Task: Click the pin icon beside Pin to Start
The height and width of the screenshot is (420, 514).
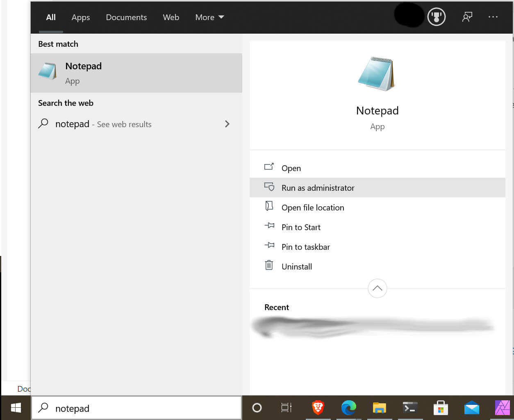Action: tap(269, 226)
